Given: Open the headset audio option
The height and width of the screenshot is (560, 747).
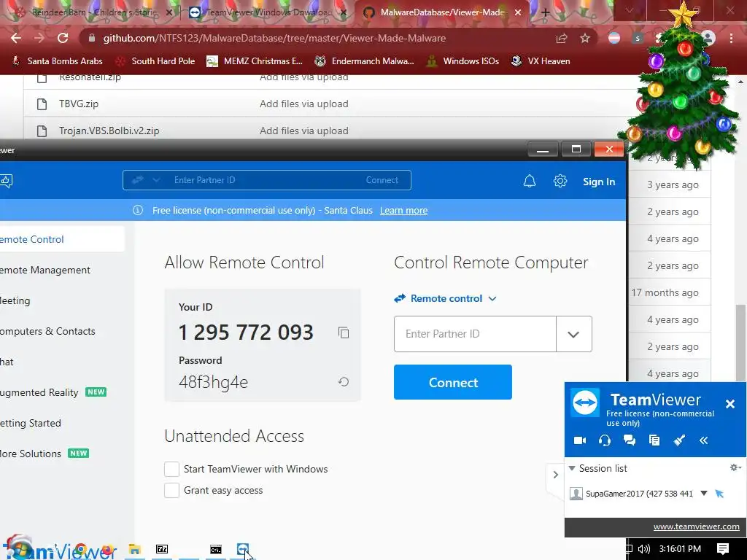Looking at the screenshot, I should pos(605,440).
